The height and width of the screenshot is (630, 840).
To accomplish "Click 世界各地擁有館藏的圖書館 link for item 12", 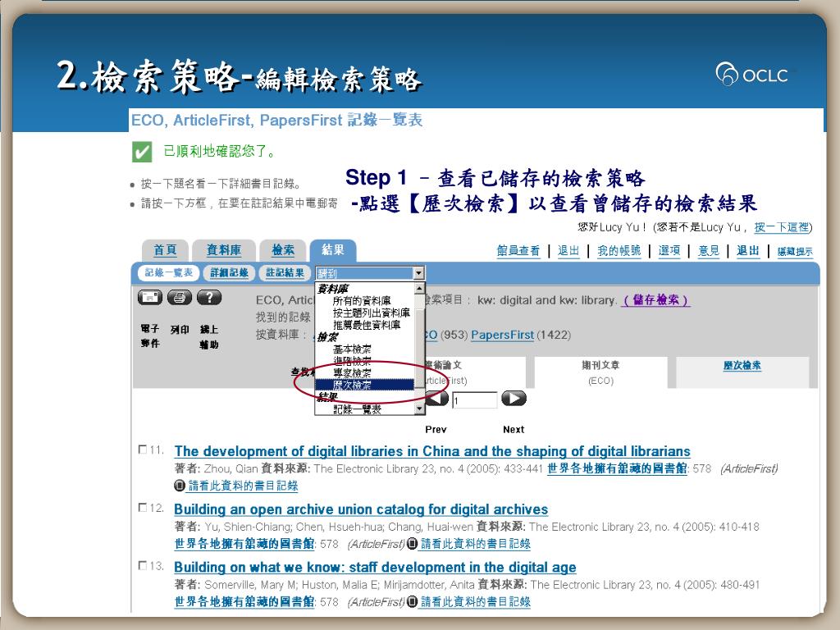I will (x=244, y=544).
